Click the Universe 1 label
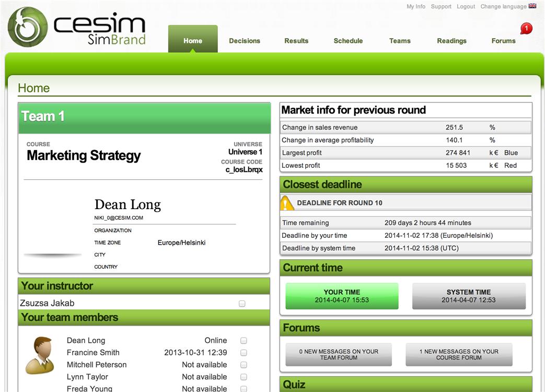The height and width of the screenshot is (392, 545). 246,152
